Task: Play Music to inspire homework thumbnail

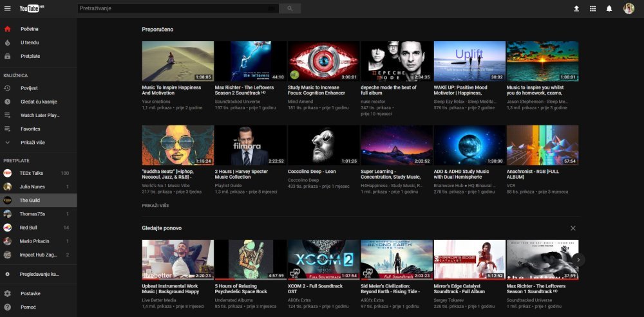Action: coord(542,61)
